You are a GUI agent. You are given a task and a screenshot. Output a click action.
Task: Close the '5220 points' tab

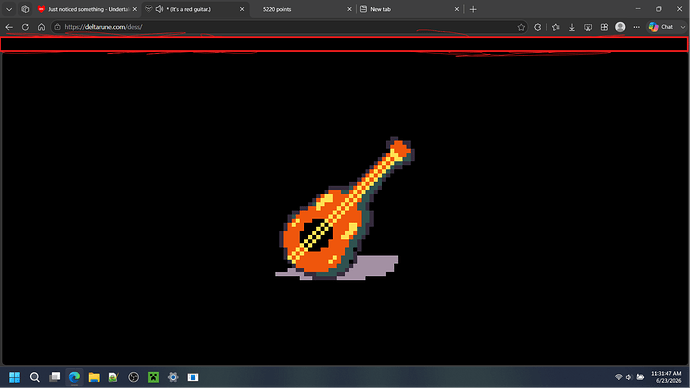349,9
